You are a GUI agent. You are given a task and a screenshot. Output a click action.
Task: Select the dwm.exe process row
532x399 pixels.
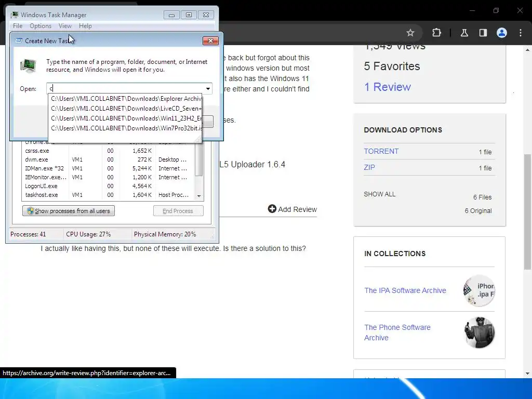click(x=108, y=159)
